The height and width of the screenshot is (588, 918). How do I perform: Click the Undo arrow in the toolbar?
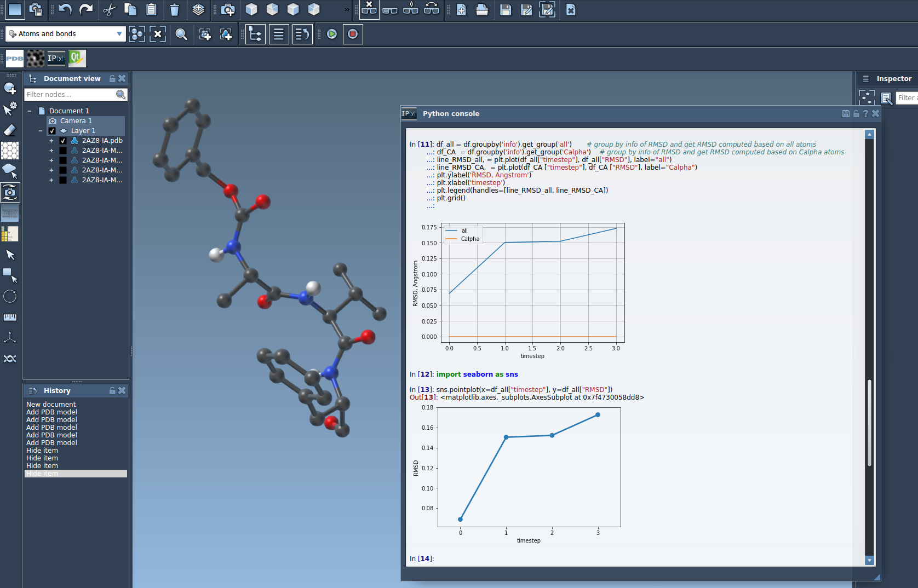pos(65,9)
